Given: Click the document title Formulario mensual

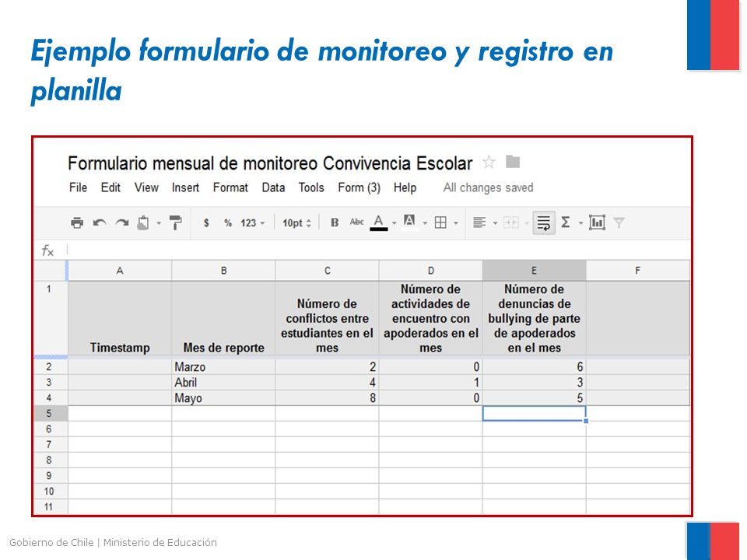Looking at the screenshot, I should pyautogui.click(x=270, y=163).
